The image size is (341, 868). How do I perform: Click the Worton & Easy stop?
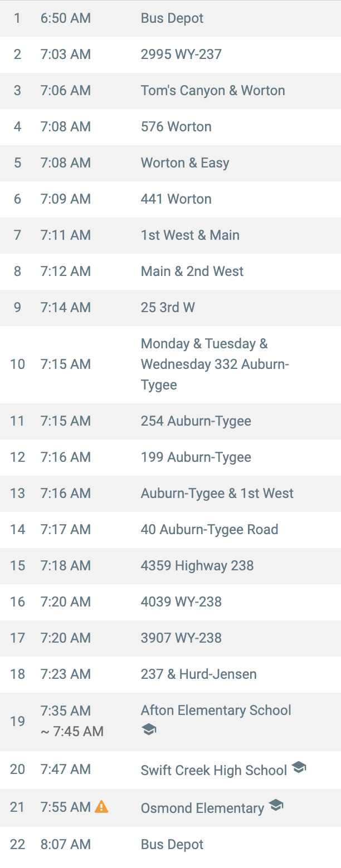coord(185,163)
